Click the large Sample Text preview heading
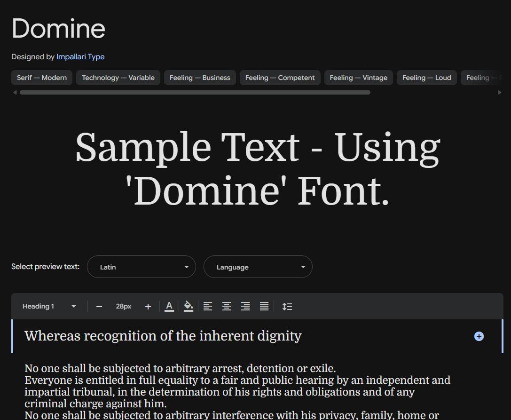This screenshot has width=511, height=420. 258,168
